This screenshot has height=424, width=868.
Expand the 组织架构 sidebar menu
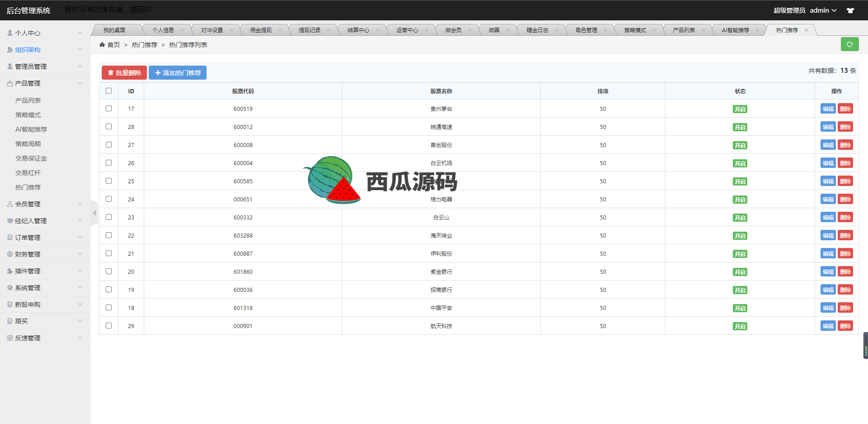coord(45,50)
